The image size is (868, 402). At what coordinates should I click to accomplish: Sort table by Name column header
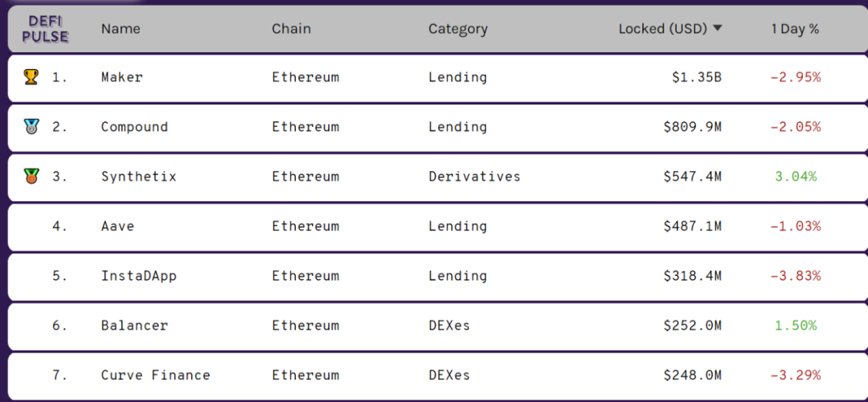[121, 29]
